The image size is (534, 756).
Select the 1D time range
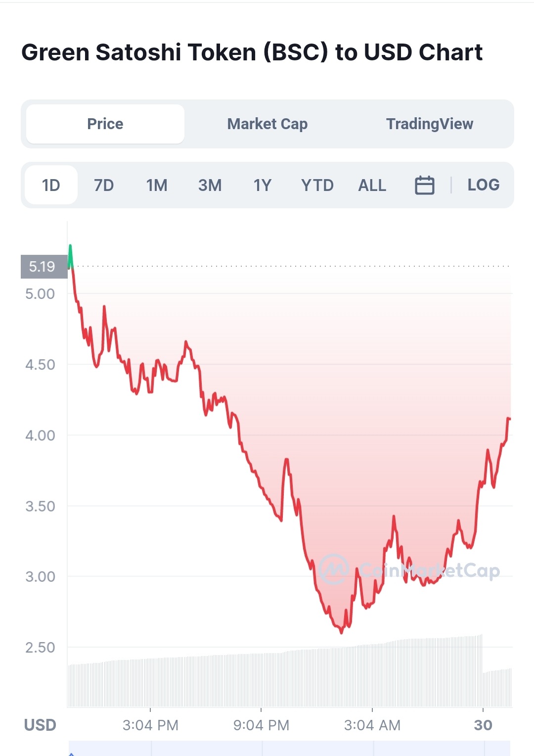pyautogui.click(x=51, y=185)
